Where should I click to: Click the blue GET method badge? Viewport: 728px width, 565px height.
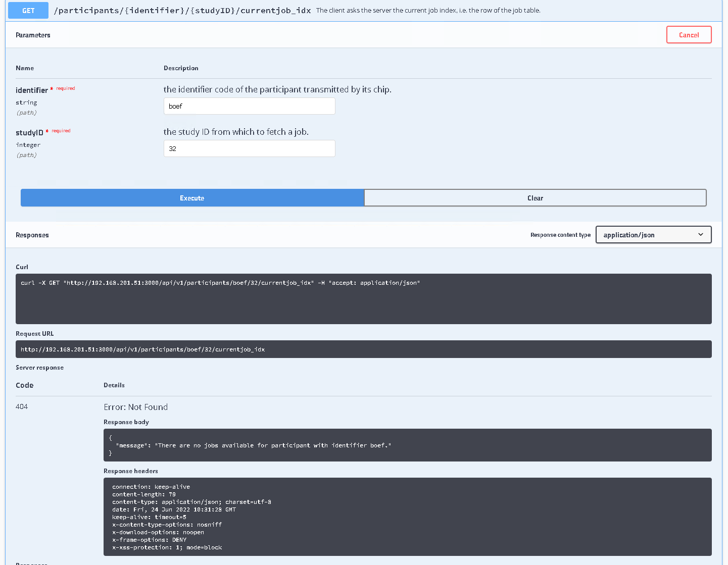pyautogui.click(x=28, y=10)
